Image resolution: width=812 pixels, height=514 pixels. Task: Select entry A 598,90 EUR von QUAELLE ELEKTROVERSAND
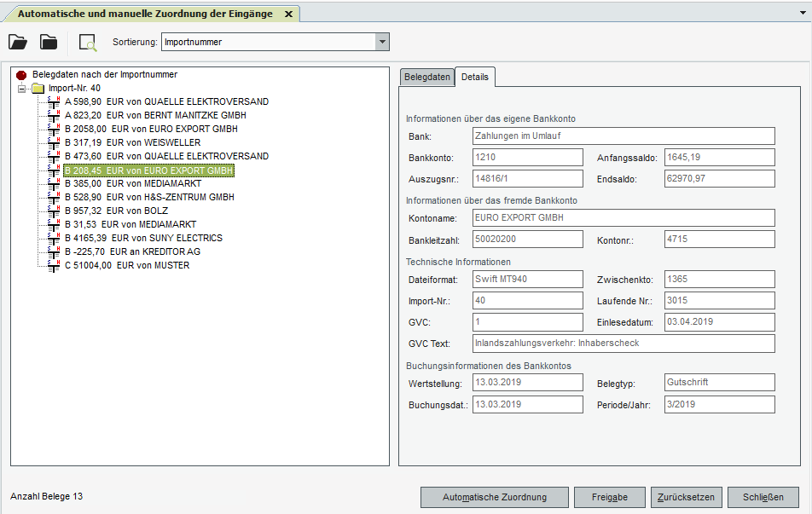point(167,102)
